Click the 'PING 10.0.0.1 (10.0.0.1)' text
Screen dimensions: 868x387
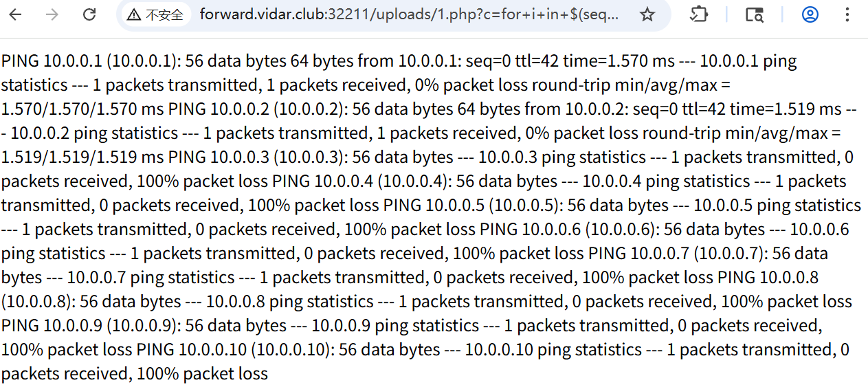pyautogui.click(x=90, y=61)
